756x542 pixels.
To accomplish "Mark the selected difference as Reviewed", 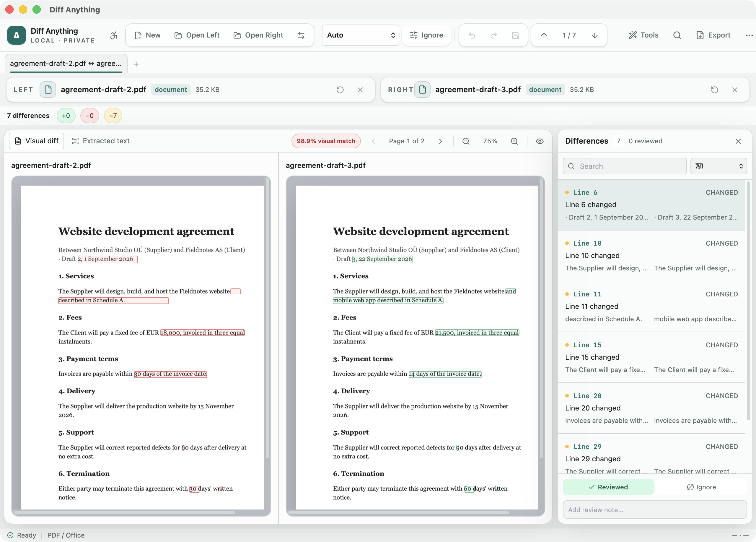I will tap(608, 487).
